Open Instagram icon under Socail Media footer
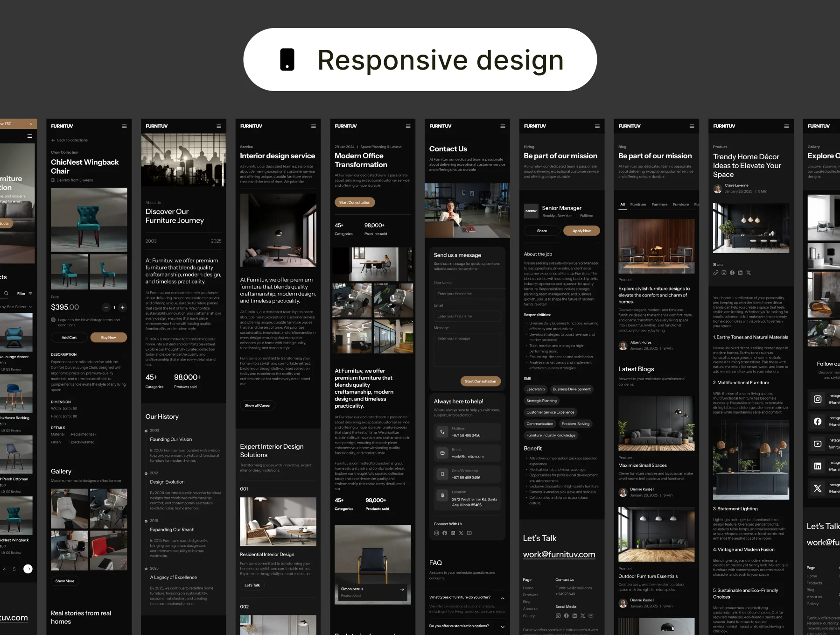Image resolution: width=840 pixels, height=635 pixels. (x=558, y=616)
